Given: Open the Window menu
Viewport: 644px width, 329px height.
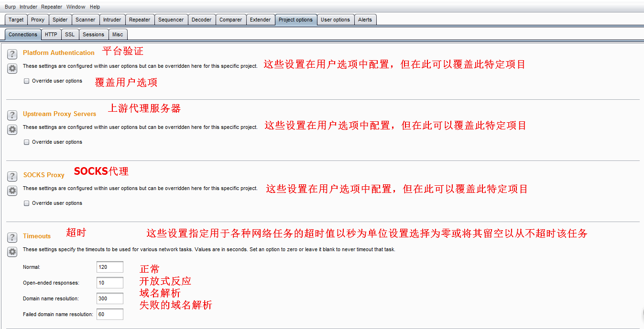Looking at the screenshot, I should coord(76,7).
